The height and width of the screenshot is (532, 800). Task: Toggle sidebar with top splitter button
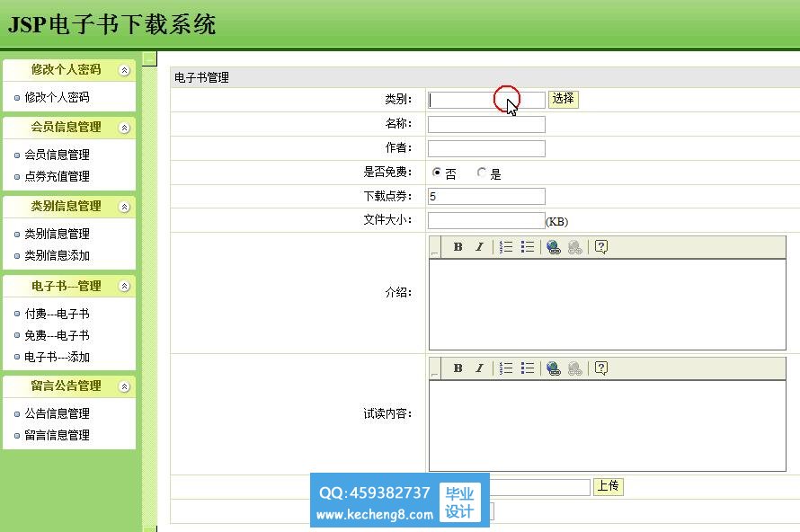click(x=149, y=59)
